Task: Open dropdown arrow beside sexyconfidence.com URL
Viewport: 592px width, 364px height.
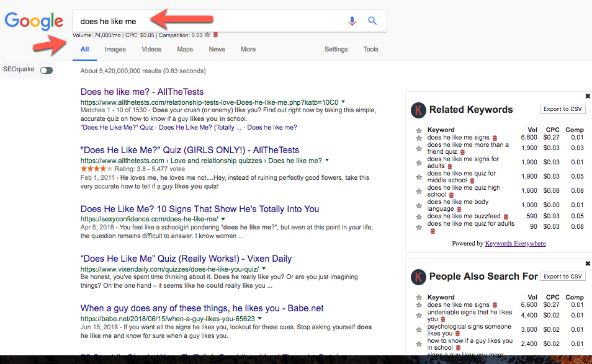Action: click(223, 219)
